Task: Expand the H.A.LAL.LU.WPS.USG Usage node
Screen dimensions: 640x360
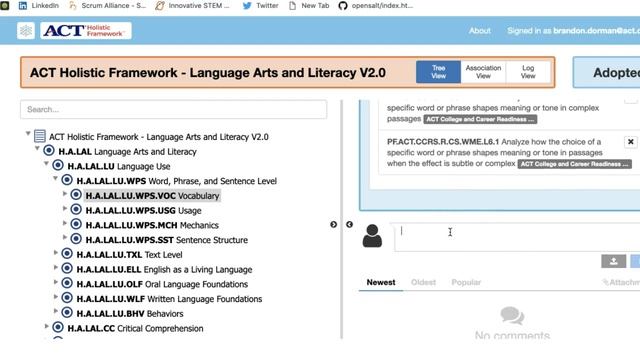Action: [64, 208]
